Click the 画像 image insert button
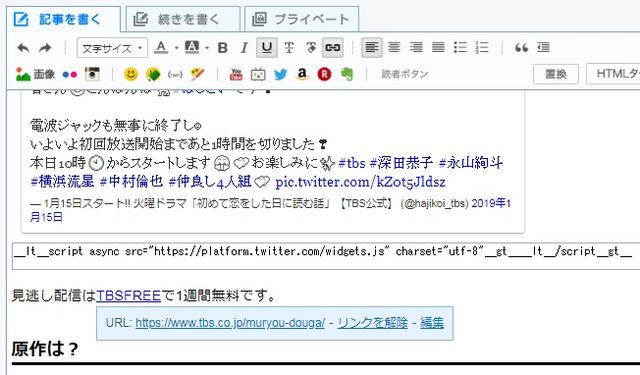 tap(35, 74)
